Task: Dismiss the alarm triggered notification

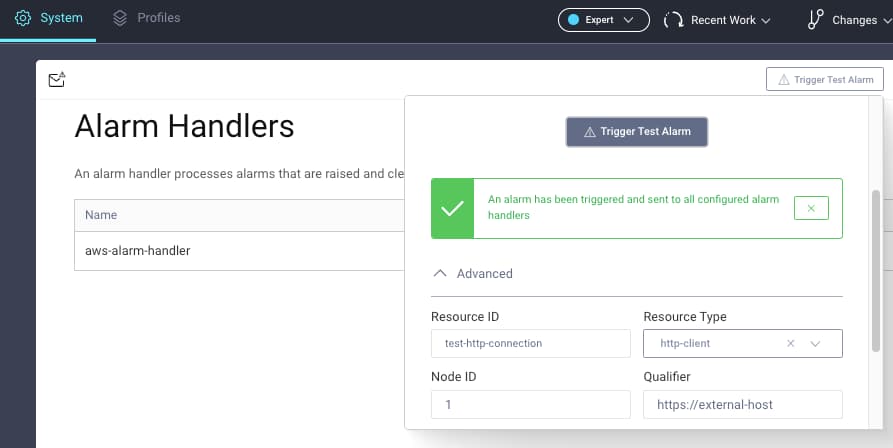Action: pyautogui.click(x=810, y=208)
